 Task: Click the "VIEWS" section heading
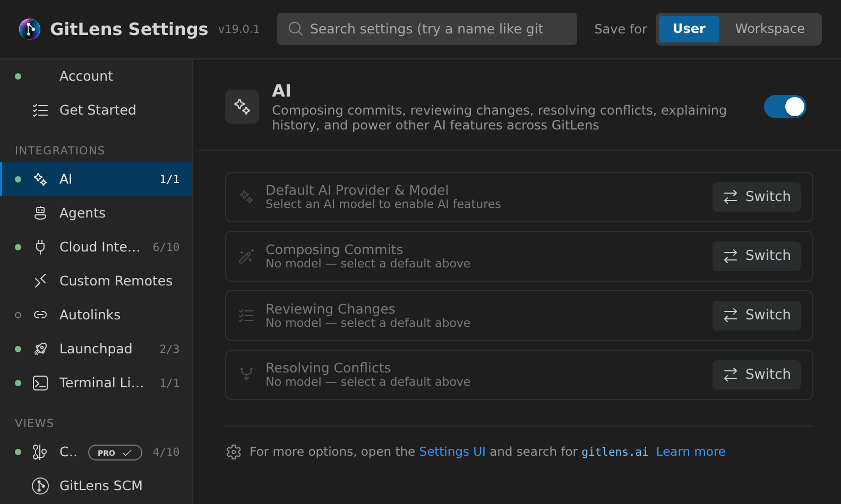[35, 423]
